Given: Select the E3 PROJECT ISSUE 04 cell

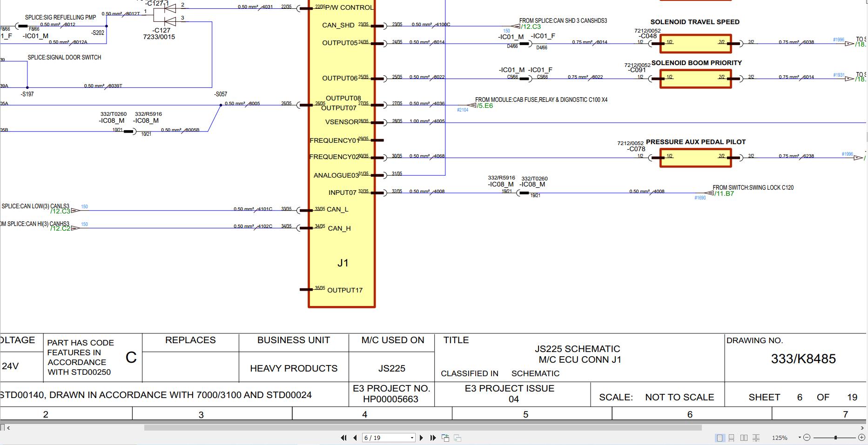Looking at the screenshot, I should (x=512, y=394).
